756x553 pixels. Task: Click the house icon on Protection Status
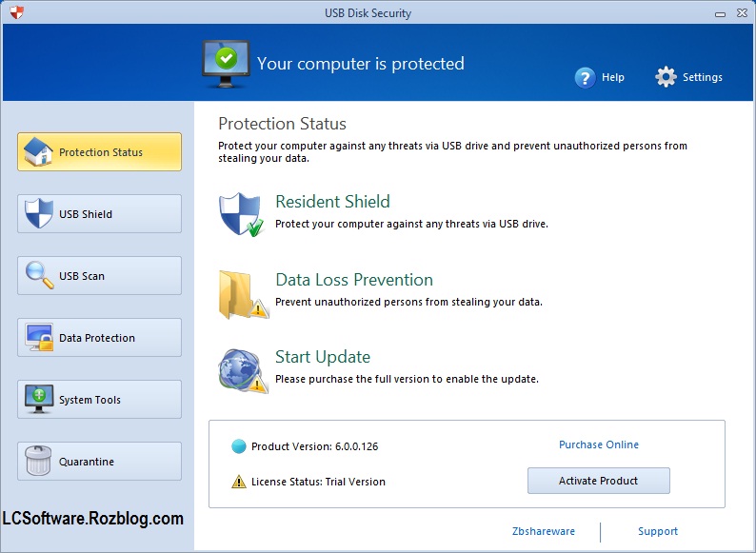click(38, 152)
